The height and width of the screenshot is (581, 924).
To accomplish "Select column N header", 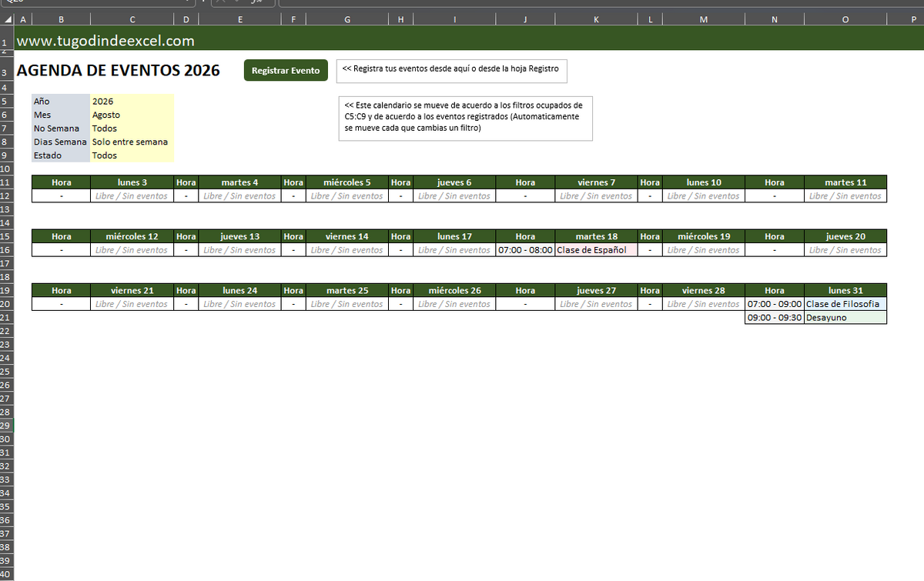I will (775, 20).
